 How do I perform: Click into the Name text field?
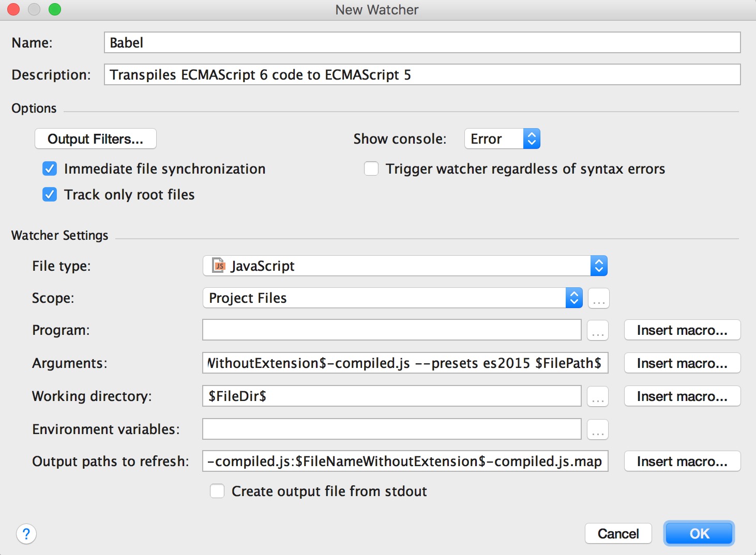point(422,43)
